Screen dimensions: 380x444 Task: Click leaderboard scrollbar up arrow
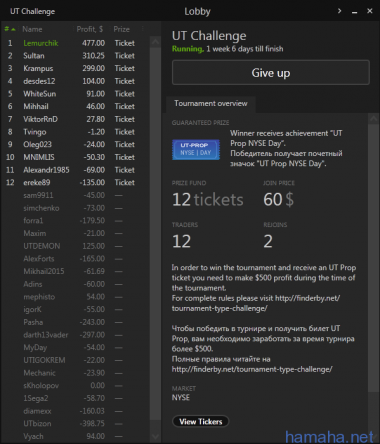tap(155, 42)
